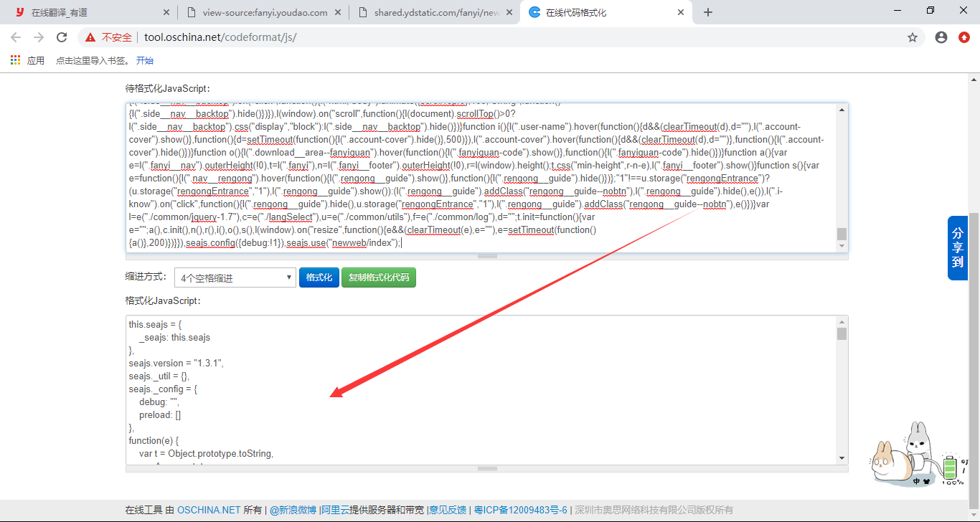Bookmark this page with star icon
This screenshot has height=522, width=980.
913,37
